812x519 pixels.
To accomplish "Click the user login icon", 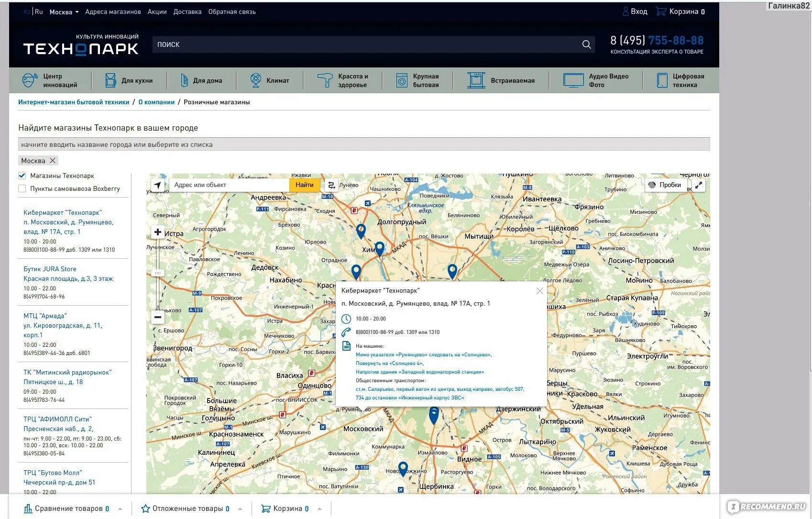I will tap(625, 11).
